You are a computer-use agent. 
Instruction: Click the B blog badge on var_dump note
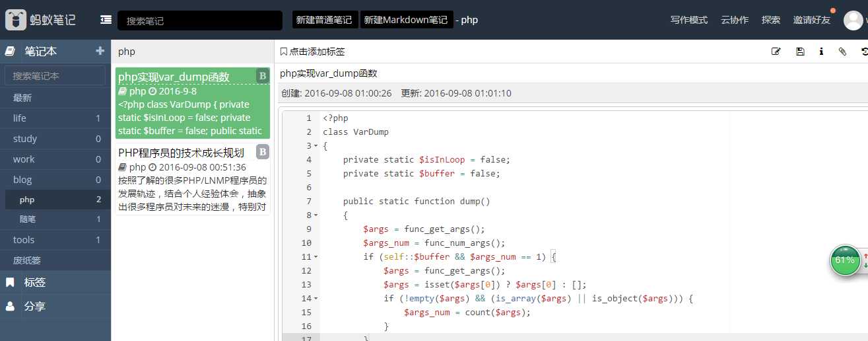[263, 76]
